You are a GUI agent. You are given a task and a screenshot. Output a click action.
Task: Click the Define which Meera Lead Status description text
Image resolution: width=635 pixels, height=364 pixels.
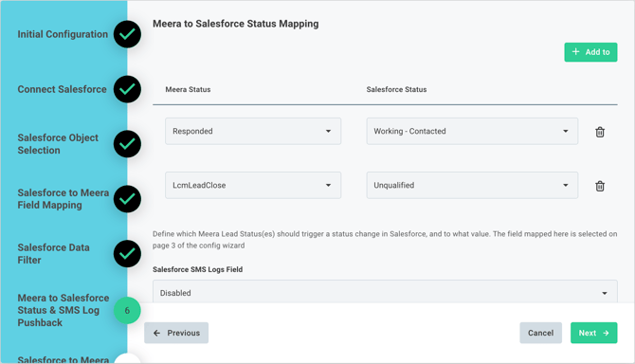pos(385,240)
